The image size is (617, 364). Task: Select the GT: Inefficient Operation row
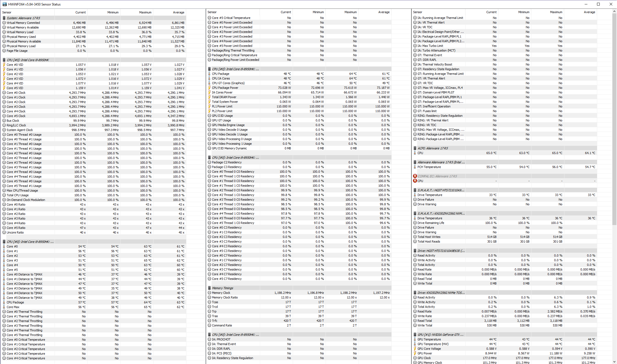pyautogui.click(x=505, y=106)
